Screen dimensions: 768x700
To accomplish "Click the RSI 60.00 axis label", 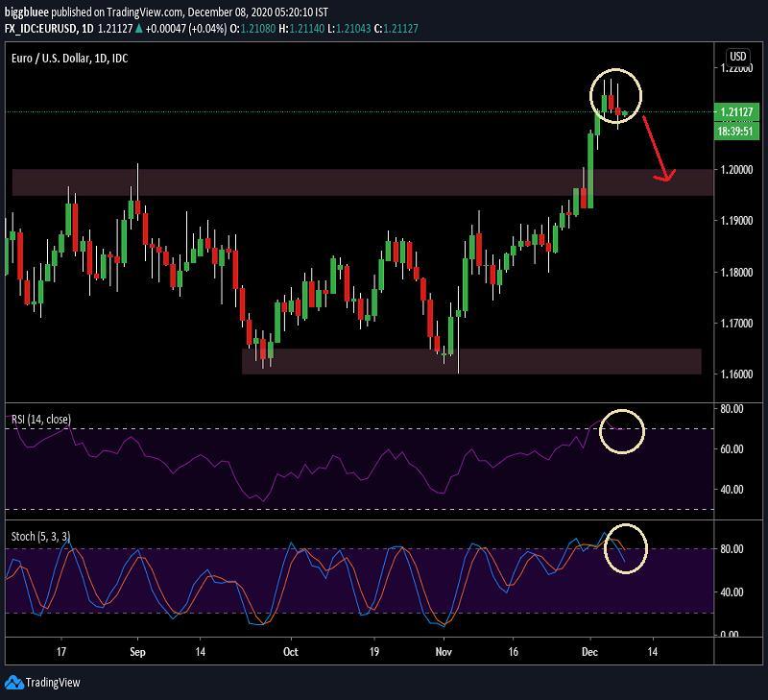I will [732, 448].
